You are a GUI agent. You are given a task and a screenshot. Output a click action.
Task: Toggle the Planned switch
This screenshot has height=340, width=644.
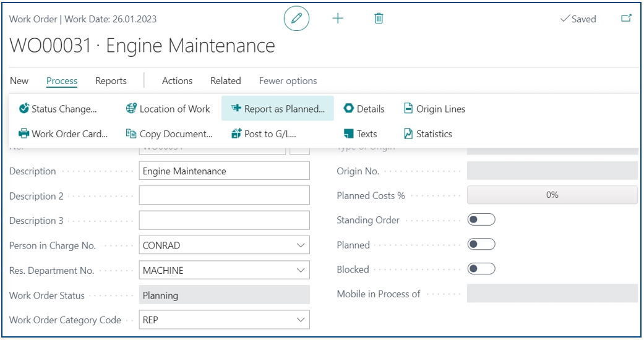coord(481,245)
